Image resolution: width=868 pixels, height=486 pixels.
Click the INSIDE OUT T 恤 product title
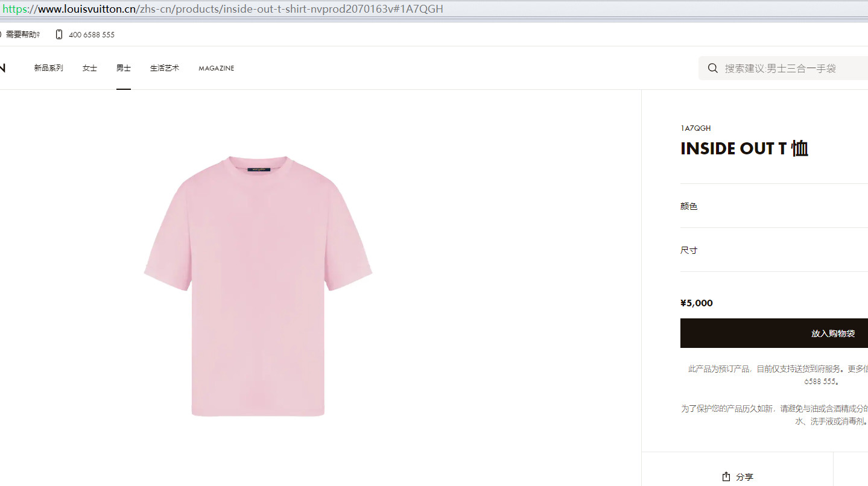(x=744, y=148)
